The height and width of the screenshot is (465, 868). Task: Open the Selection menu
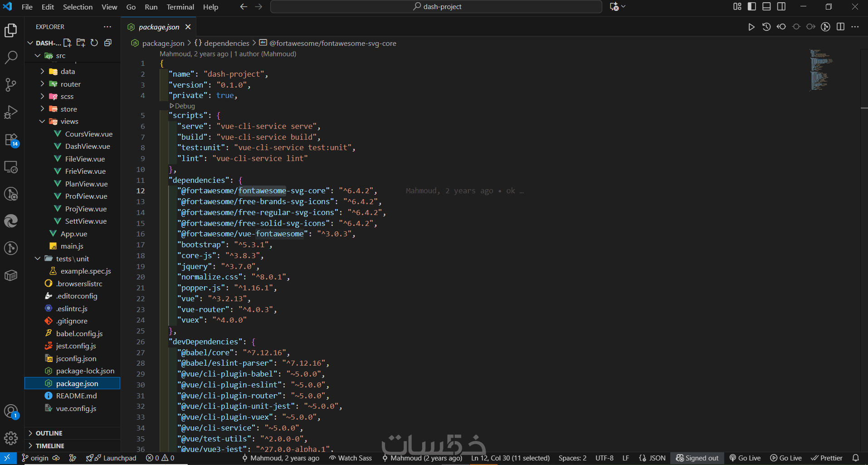78,7
